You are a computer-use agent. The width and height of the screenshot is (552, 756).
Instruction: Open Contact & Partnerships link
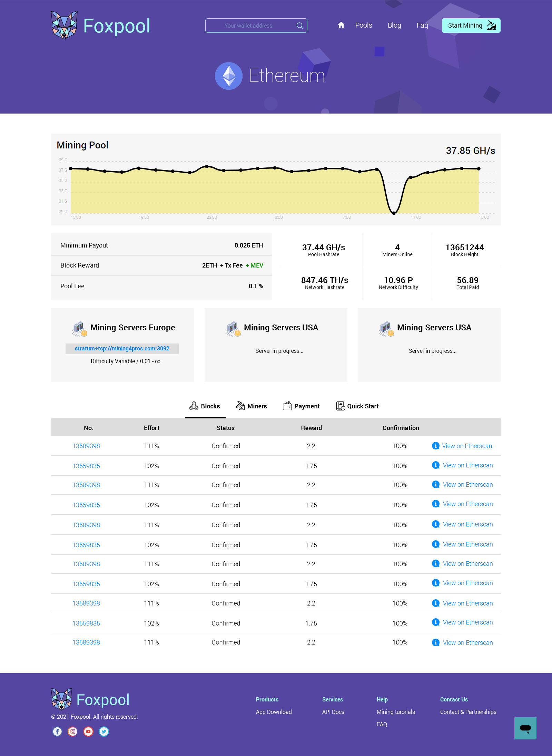pyautogui.click(x=468, y=712)
